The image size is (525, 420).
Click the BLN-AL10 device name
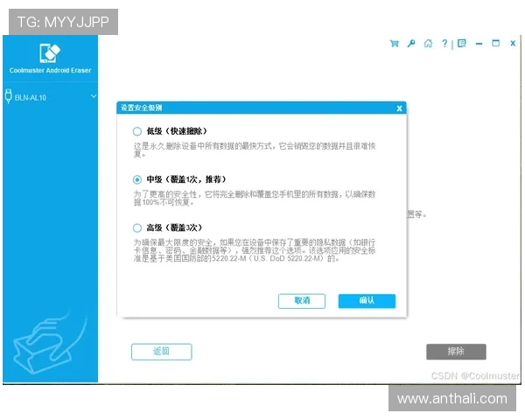point(31,98)
